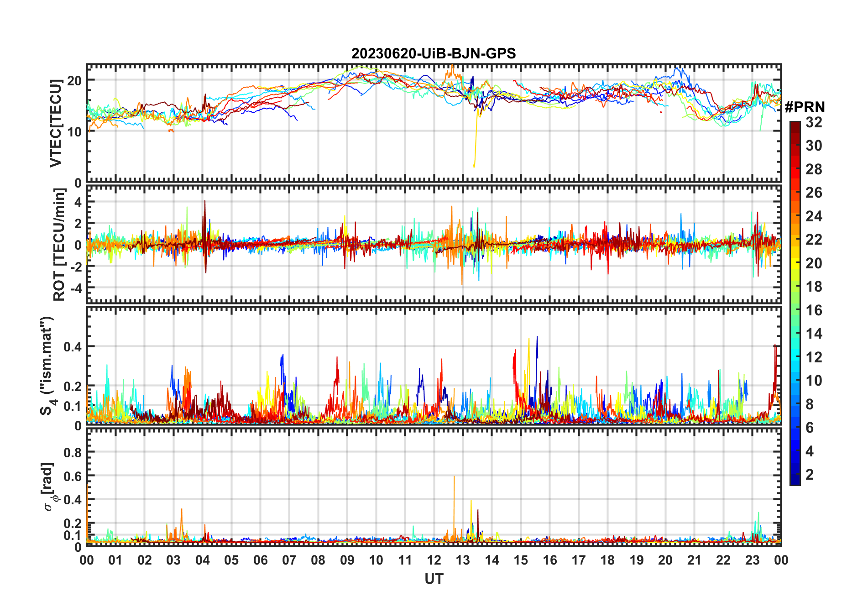Select the VTEC[TECU] y-axis label
This screenshot has height=607, width=868.
click(56, 124)
